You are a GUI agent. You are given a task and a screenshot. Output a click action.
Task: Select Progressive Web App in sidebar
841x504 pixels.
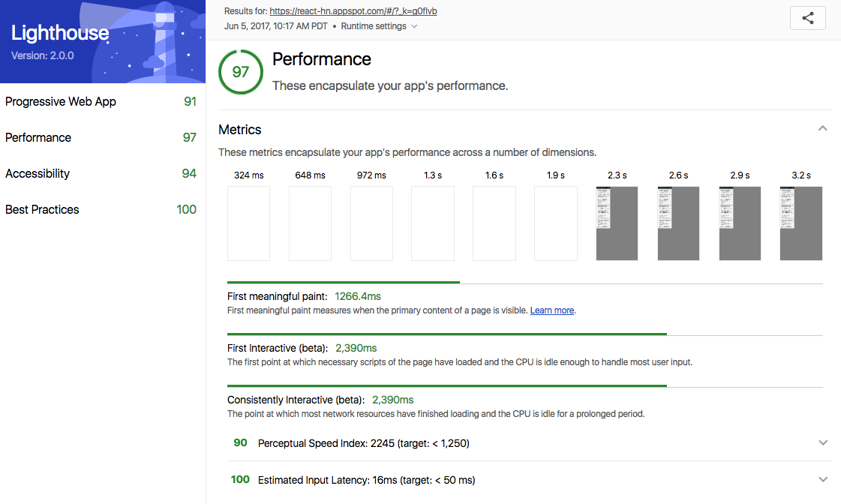61,101
